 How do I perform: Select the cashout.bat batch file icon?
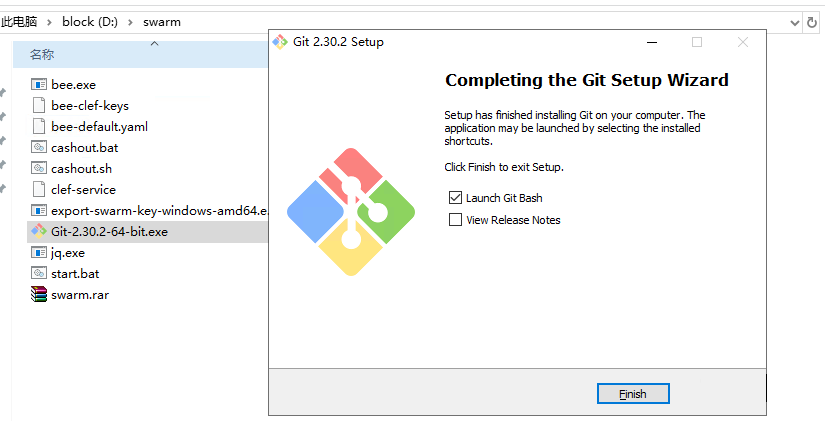click(39, 148)
